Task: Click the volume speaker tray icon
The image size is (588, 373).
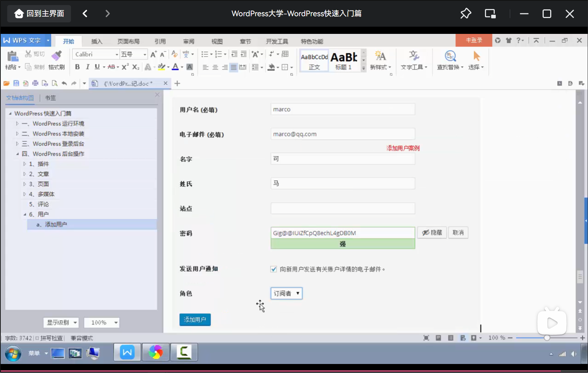Action: (573, 354)
